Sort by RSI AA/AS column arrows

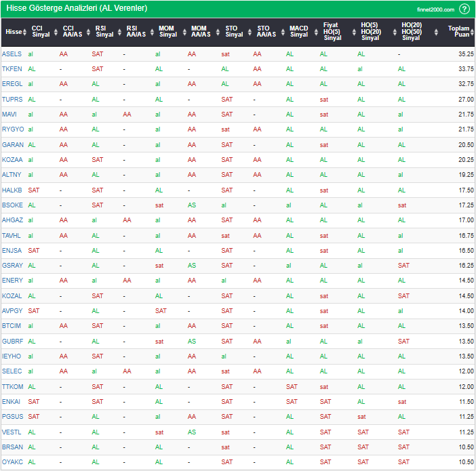(x=152, y=32)
